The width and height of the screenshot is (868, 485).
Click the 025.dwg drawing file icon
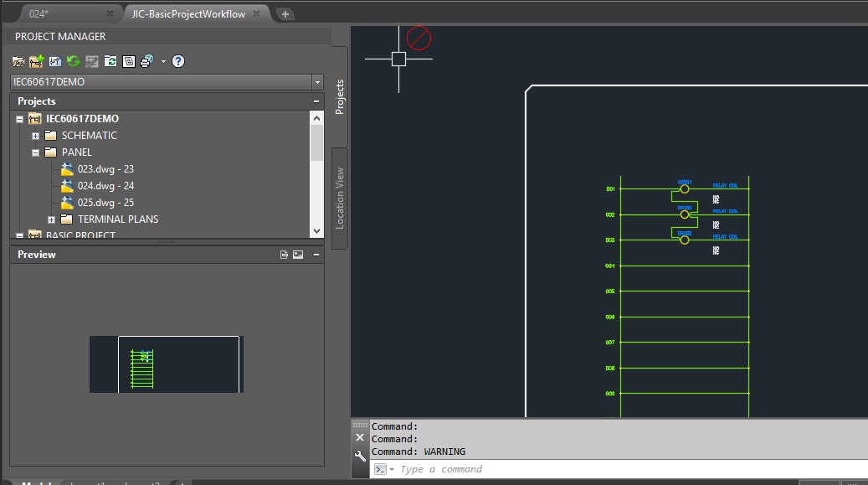coord(67,203)
